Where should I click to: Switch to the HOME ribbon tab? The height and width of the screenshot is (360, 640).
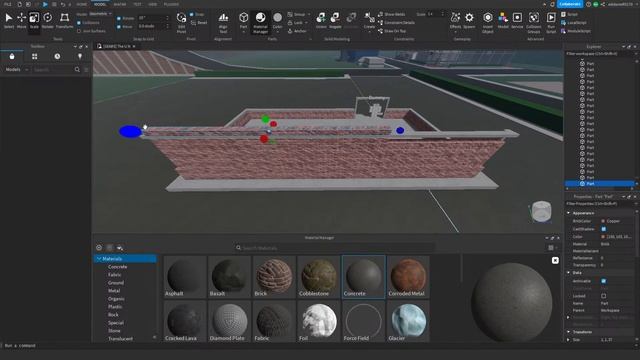(x=82, y=4)
